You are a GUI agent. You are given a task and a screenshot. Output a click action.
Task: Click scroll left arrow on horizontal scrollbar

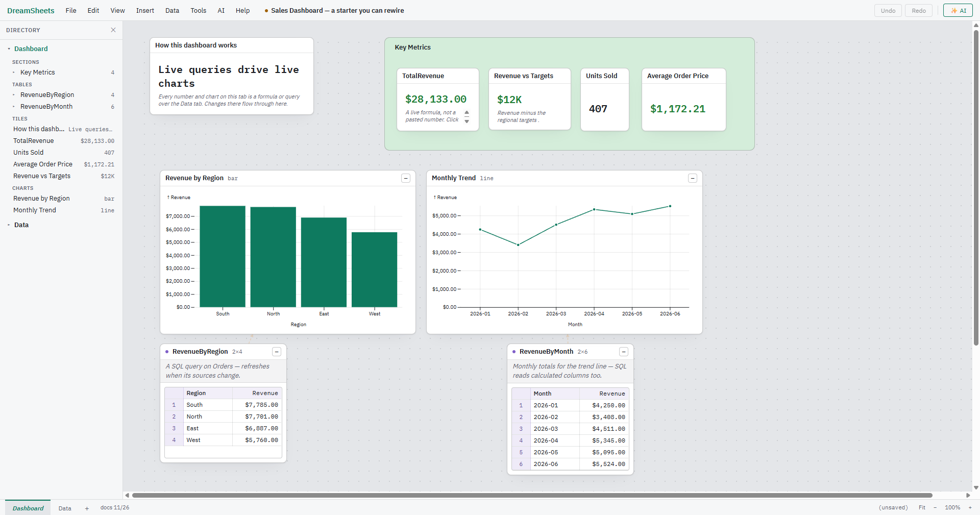[x=127, y=495]
